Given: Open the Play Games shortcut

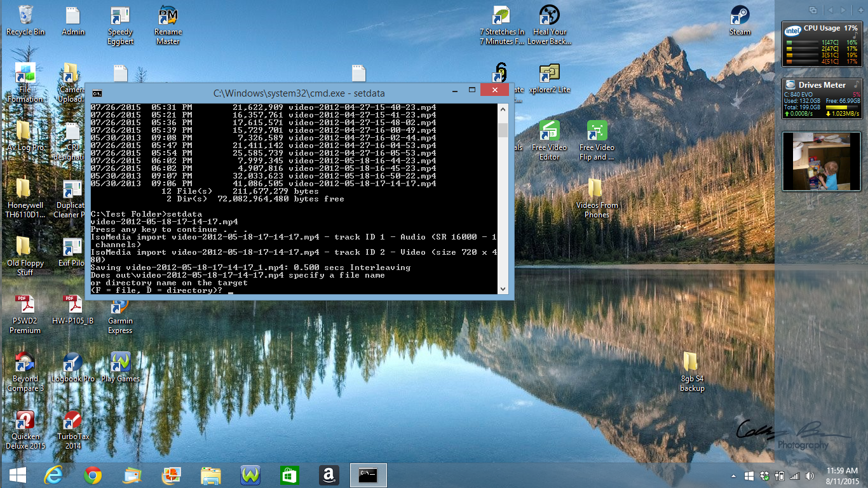Looking at the screenshot, I should coord(120,367).
